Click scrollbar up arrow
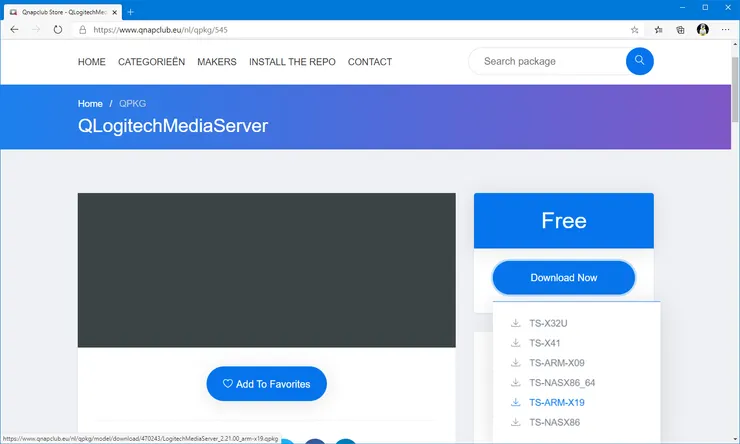Viewport: 740px width, 444px height. pos(735,44)
